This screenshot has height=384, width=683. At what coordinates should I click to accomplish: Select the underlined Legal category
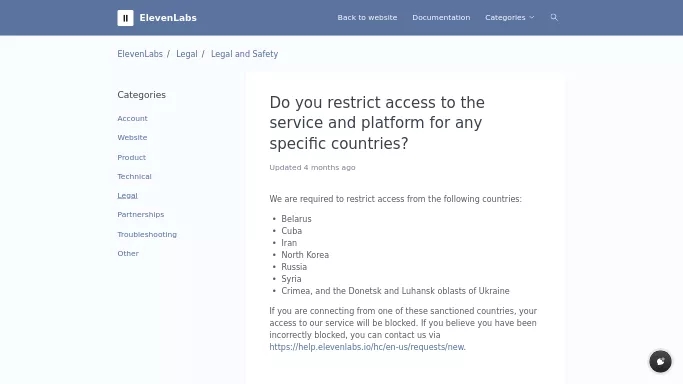[x=127, y=195]
